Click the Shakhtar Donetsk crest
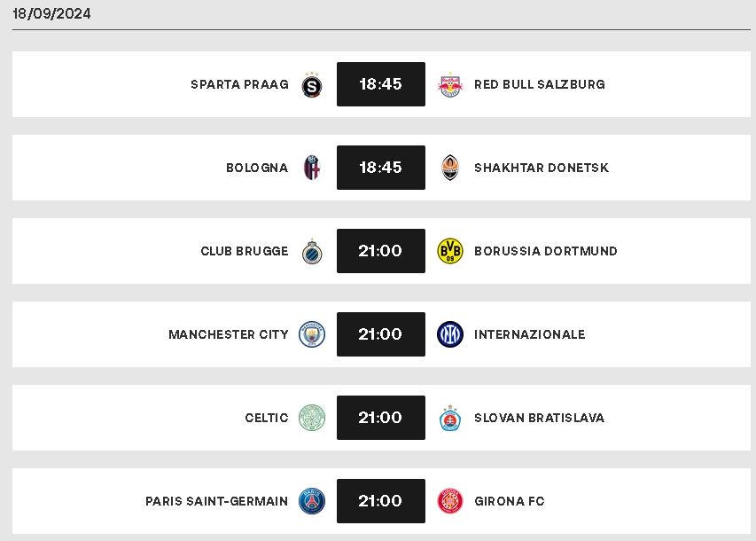 [450, 168]
